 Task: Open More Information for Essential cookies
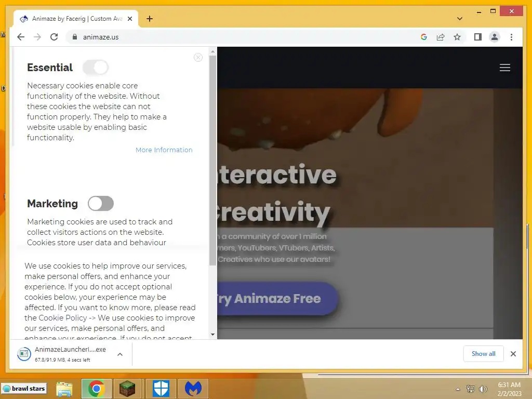click(x=164, y=150)
